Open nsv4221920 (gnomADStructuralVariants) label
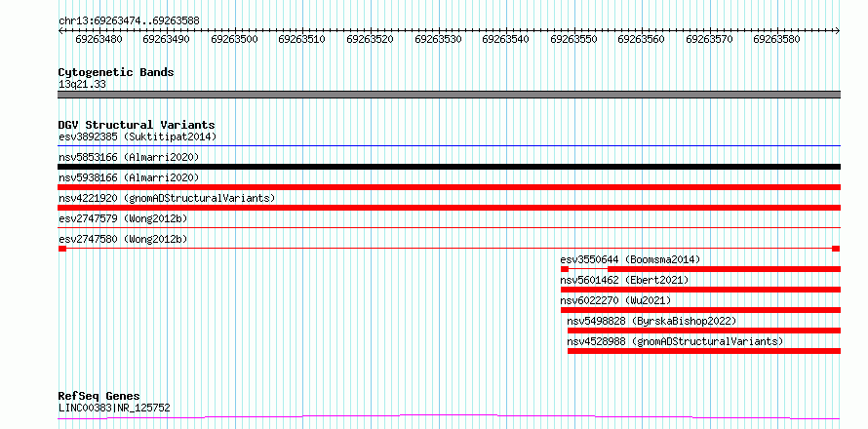868x429 pixels. click(x=167, y=198)
